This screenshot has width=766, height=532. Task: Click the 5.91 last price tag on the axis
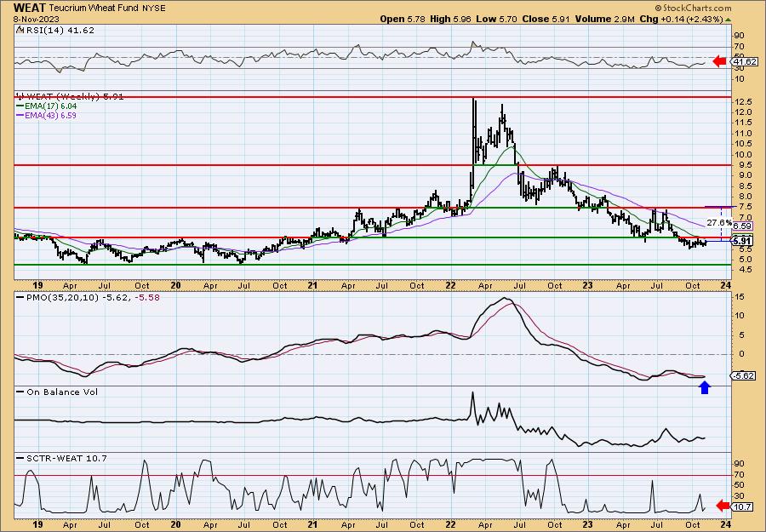pyautogui.click(x=742, y=240)
